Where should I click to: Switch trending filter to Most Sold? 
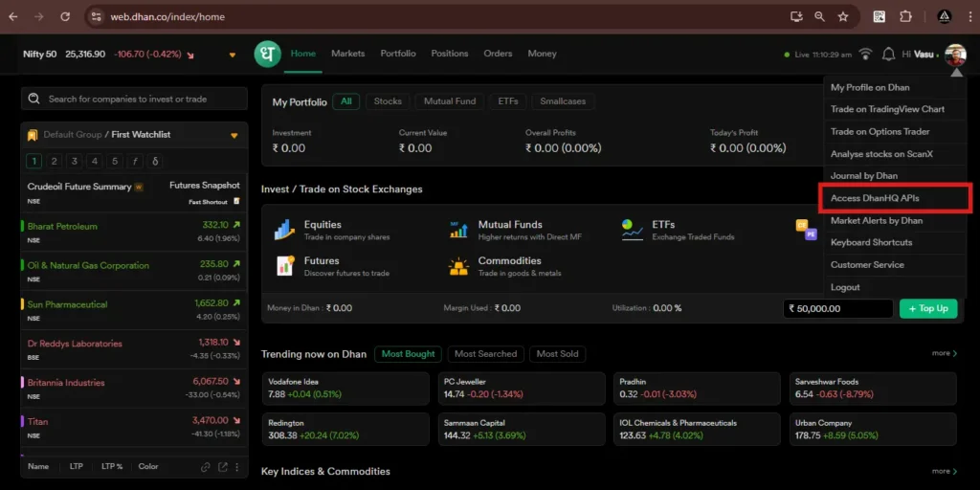(x=557, y=354)
